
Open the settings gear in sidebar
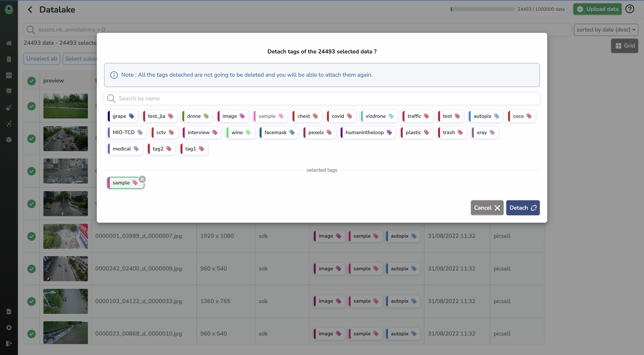coord(9,328)
